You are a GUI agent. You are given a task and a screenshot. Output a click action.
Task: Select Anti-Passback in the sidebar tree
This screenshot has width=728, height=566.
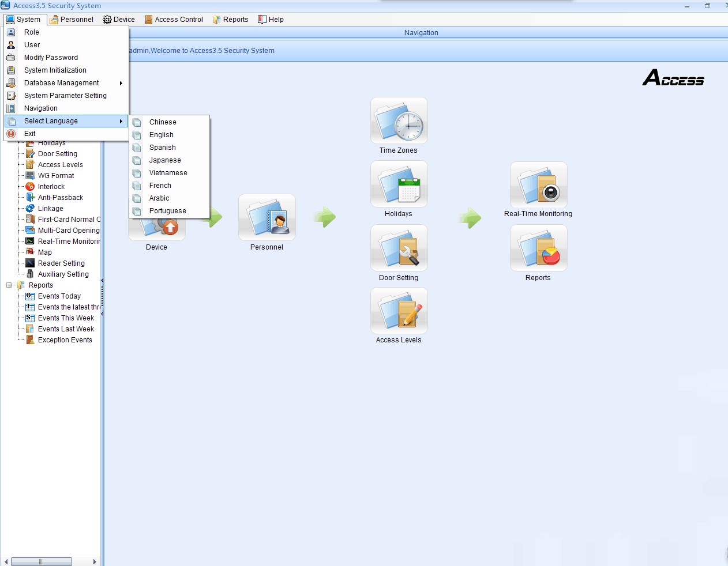(x=60, y=198)
